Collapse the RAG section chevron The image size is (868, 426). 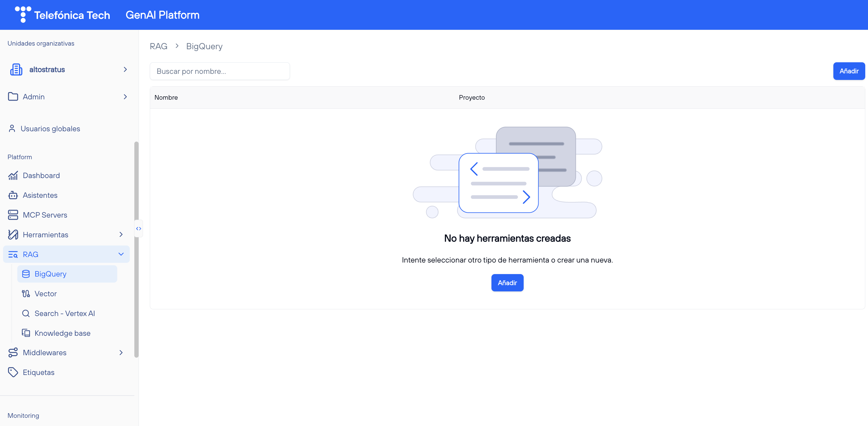[x=121, y=254]
